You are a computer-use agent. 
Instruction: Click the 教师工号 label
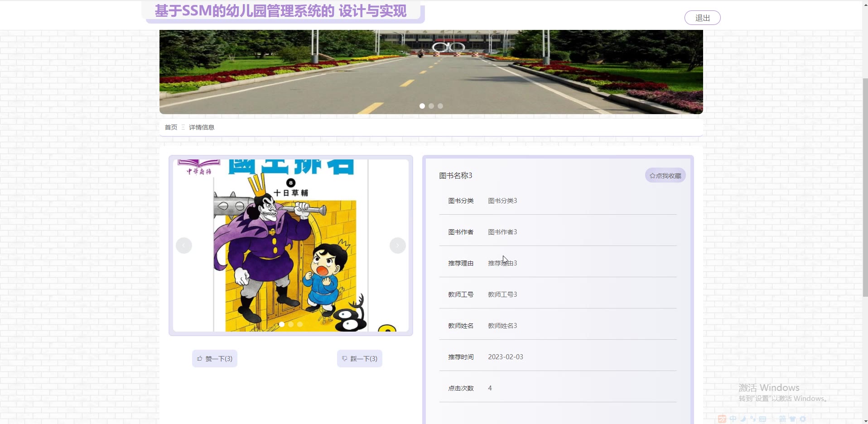tap(461, 294)
